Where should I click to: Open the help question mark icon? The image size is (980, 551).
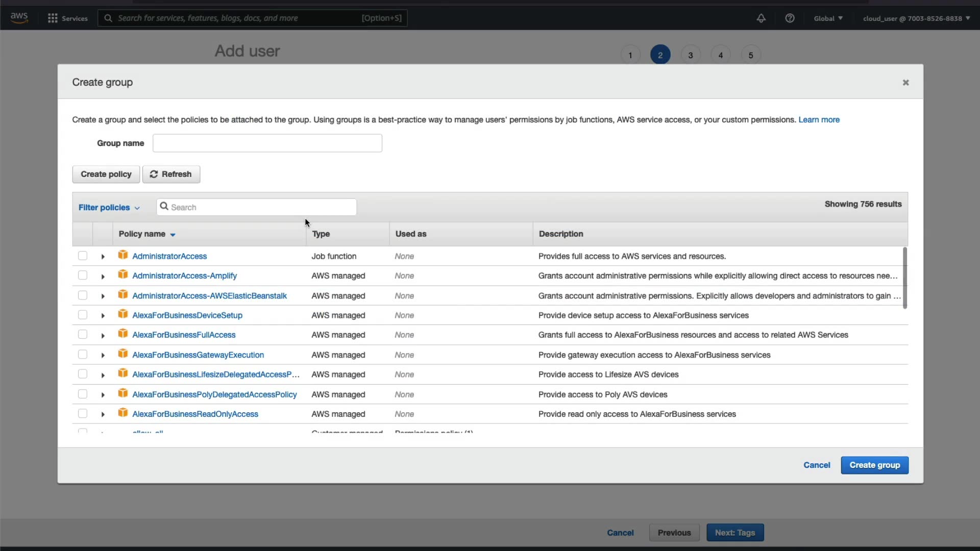coord(790,18)
